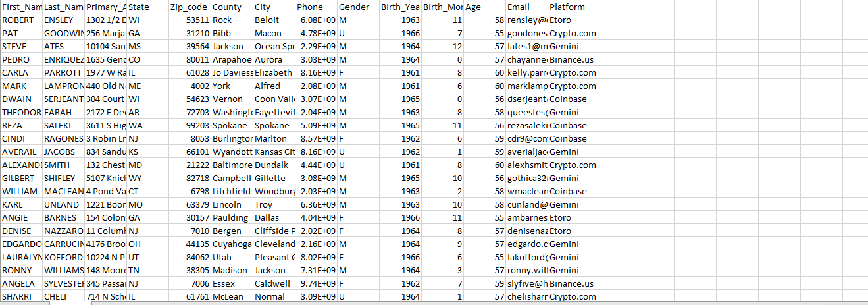Click the last name cell UNLAND

pyautogui.click(x=63, y=204)
